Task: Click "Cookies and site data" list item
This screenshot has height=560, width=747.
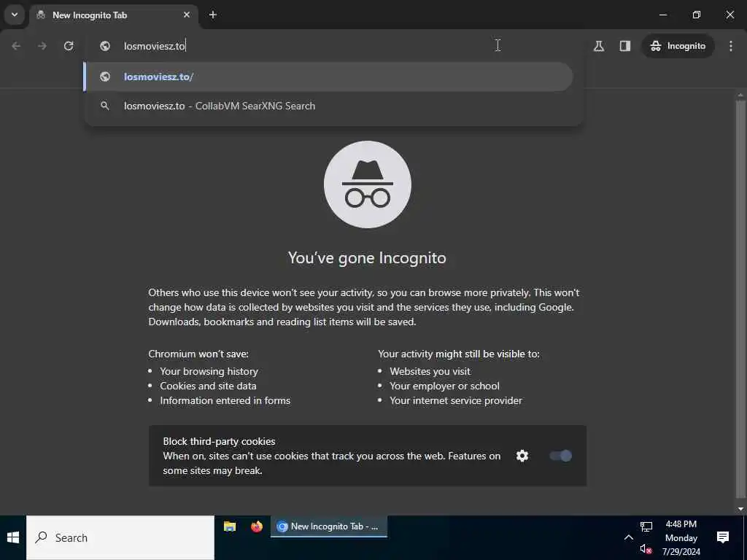Action: pos(208,386)
